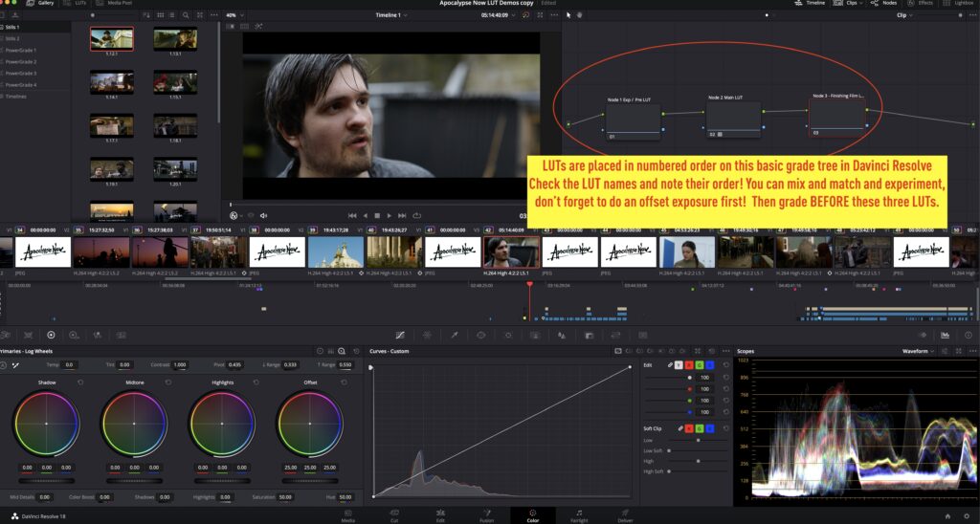Reset the Shadow color wheel
The height and width of the screenshot is (524, 980).
pos(80,382)
